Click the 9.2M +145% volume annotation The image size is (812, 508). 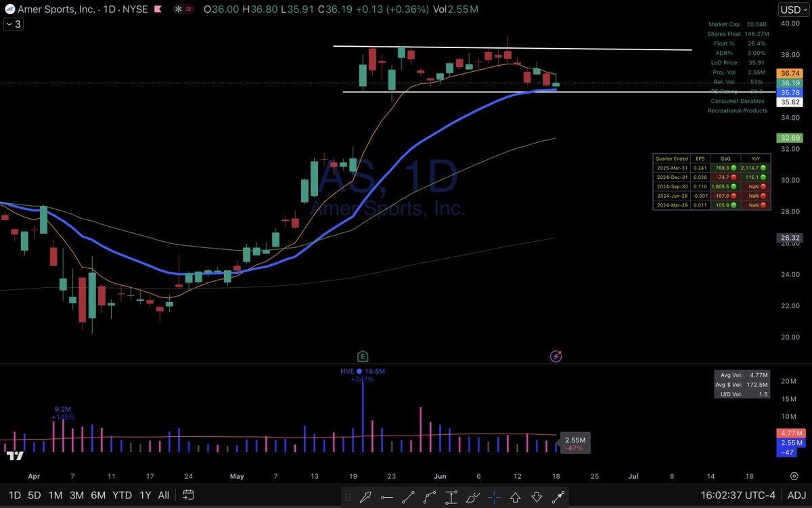point(63,413)
